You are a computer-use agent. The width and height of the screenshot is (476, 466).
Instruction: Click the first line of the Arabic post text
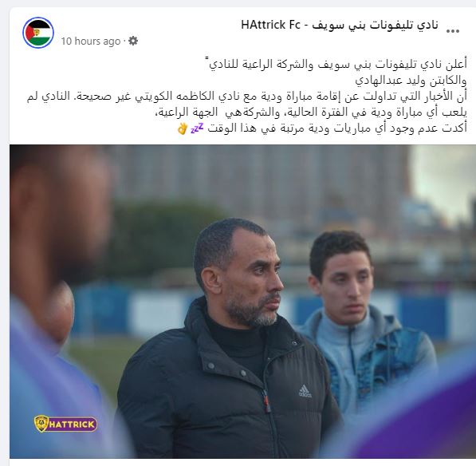pyautogui.click(x=336, y=64)
